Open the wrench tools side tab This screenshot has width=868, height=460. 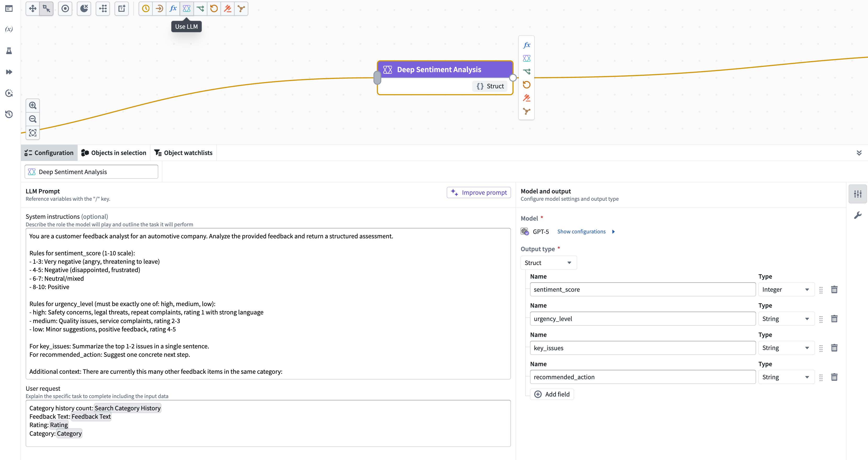pyautogui.click(x=858, y=215)
